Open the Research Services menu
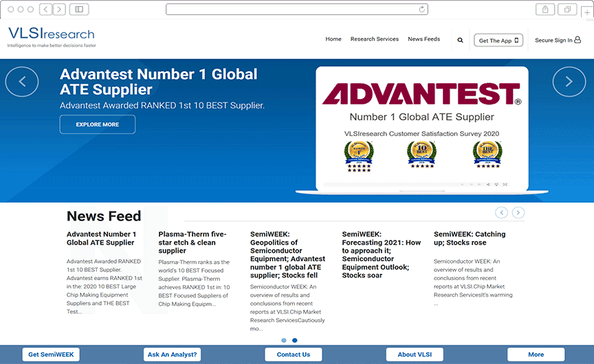The height and width of the screenshot is (364, 594). 374,39
